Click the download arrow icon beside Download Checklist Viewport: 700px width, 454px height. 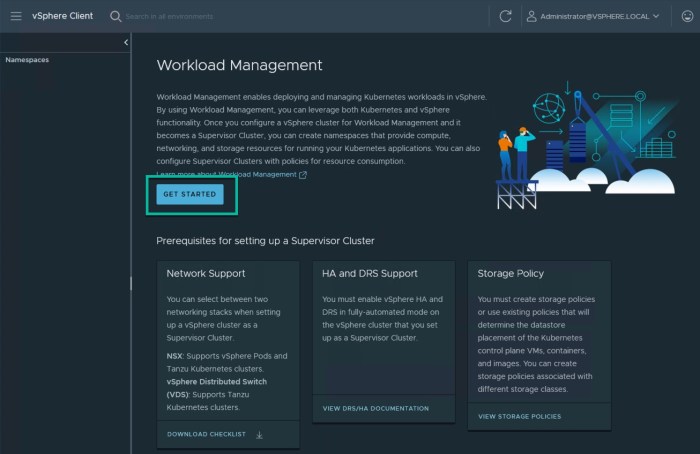tap(260, 435)
